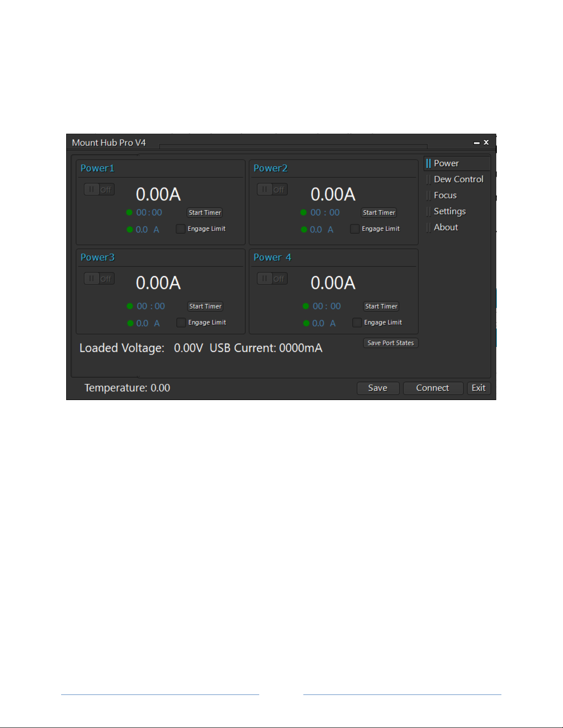The width and height of the screenshot is (563, 728).
Task: Enable Engage Limit checkbox for Power1
Action: [x=181, y=229]
